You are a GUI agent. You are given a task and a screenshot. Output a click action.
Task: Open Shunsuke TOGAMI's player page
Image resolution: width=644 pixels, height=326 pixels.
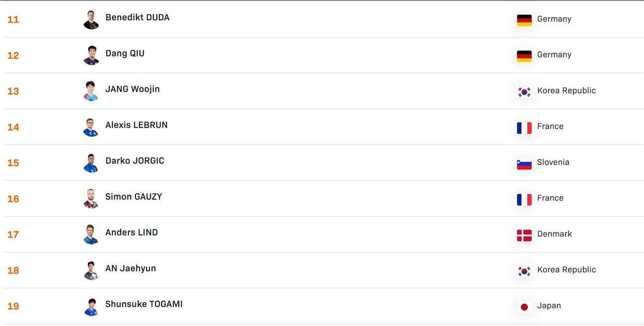(x=144, y=304)
